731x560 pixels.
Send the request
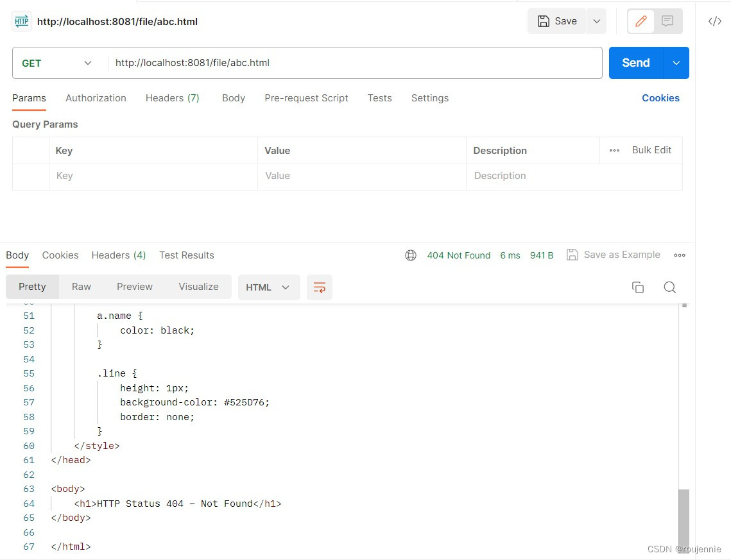tap(635, 62)
